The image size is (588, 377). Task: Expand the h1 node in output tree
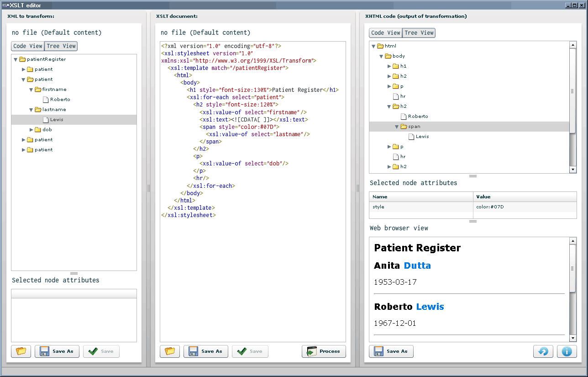389,66
